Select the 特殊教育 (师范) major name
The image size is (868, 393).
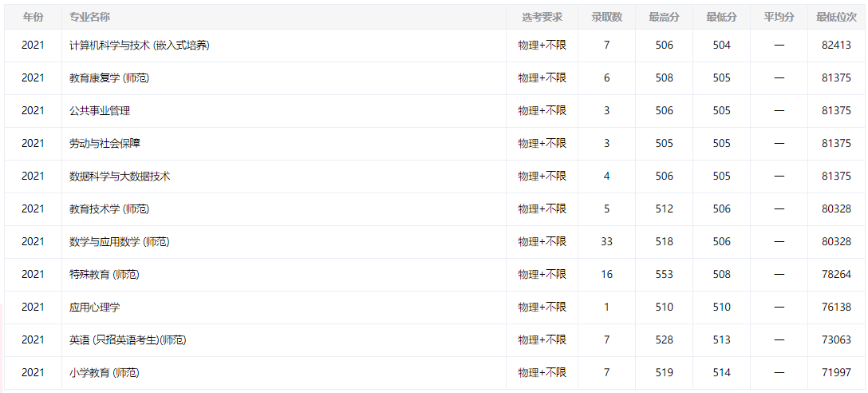tap(105, 275)
